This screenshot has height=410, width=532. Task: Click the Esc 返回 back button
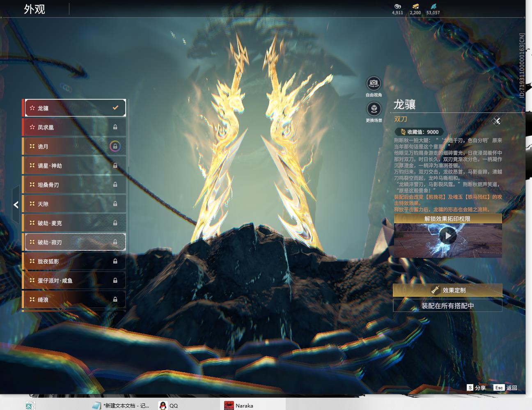click(x=505, y=387)
